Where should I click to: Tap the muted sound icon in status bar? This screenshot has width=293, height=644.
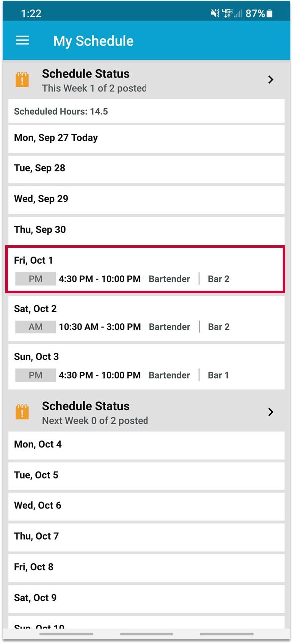tap(215, 14)
